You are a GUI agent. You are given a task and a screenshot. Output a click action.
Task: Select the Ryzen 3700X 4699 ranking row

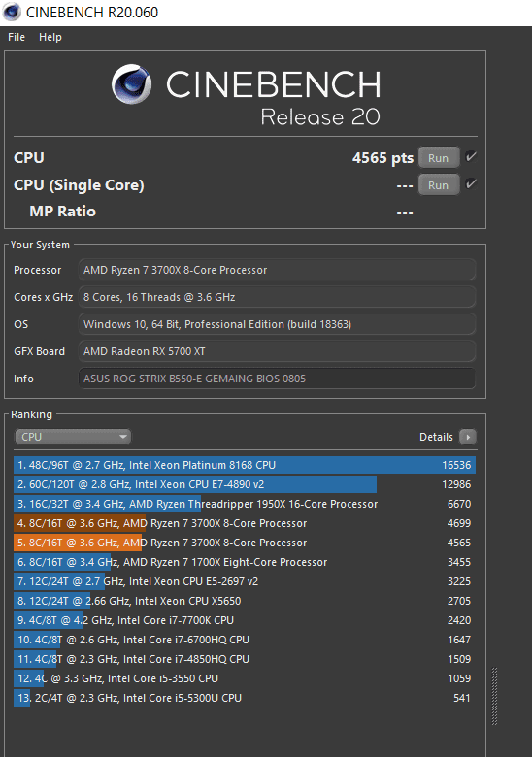pyautogui.click(x=245, y=523)
